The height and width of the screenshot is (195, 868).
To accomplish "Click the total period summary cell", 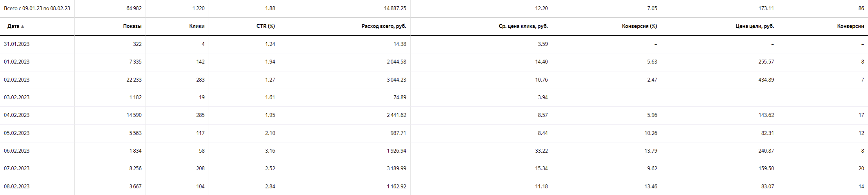I will tap(37, 8).
